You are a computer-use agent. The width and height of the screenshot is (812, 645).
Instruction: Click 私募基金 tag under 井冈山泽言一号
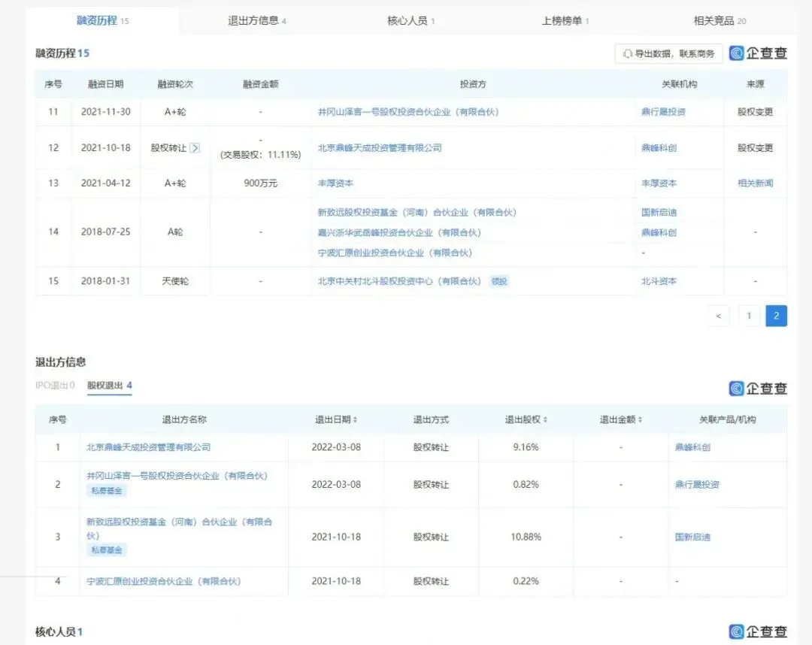tap(106, 490)
